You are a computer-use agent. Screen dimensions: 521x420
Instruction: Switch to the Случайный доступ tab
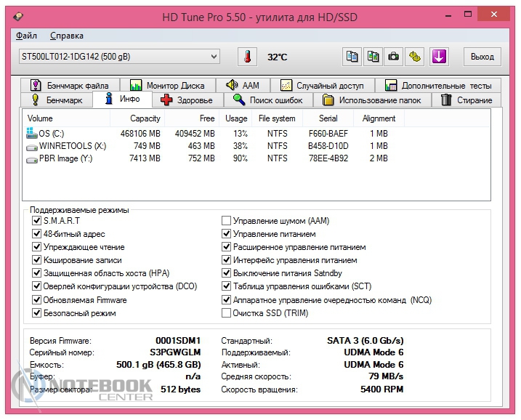[323, 86]
